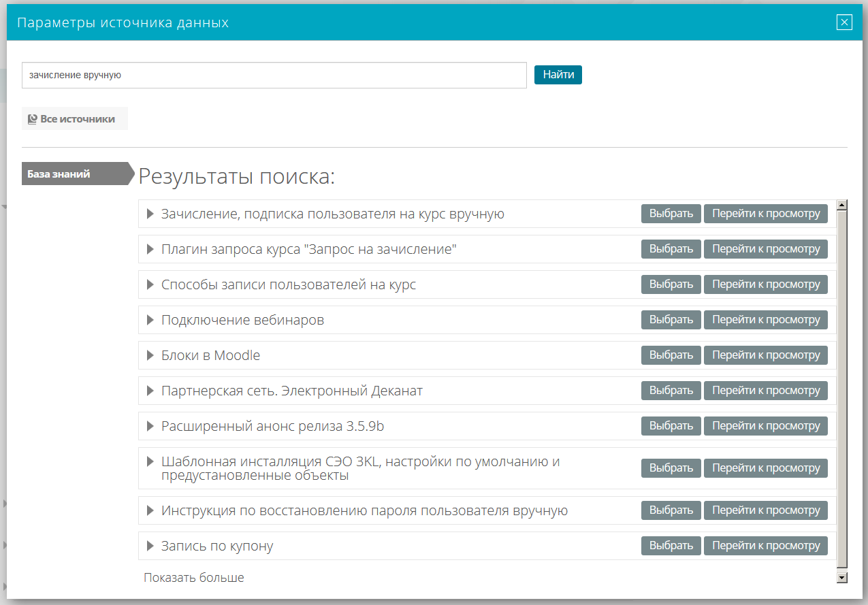Expand the Способы записи пользователей result
Screen dimensions: 868x605
pos(150,284)
